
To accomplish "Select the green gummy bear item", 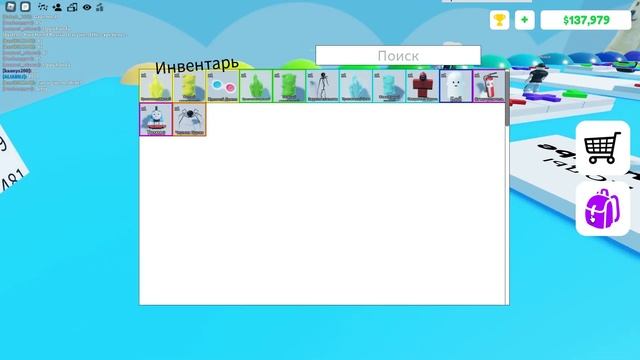I will pos(289,86).
